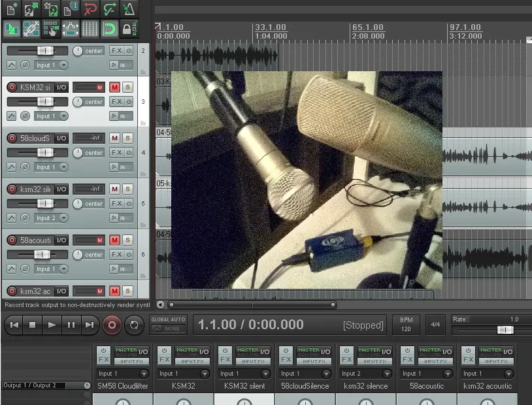Solo the 58cloudS track
This screenshot has width=532, height=405.
[127, 138]
